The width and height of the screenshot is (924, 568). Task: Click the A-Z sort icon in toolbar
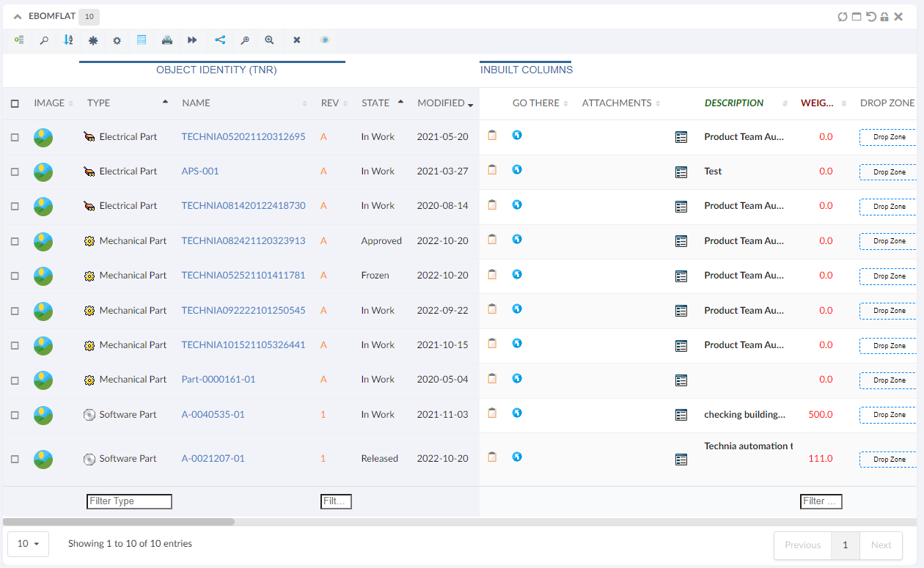(x=68, y=40)
